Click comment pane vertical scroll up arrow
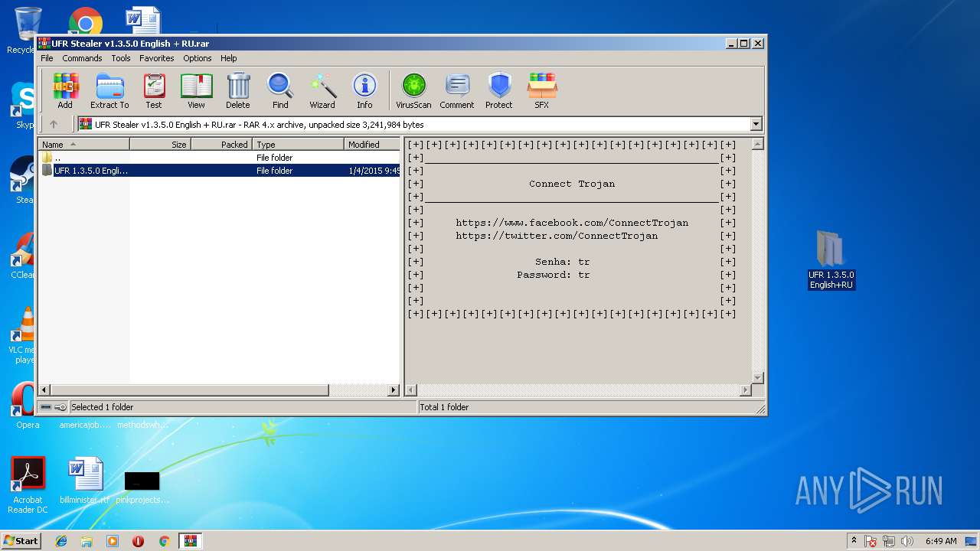Image resolution: width=980 pixels, height=551 pixels. (758, 144)
